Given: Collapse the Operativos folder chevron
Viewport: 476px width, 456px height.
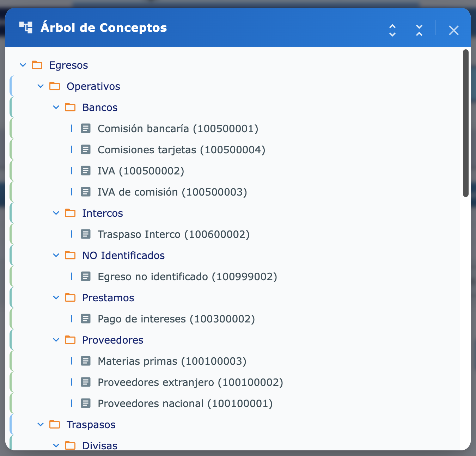Looking at the screenshot, I should tap(40, 86).
